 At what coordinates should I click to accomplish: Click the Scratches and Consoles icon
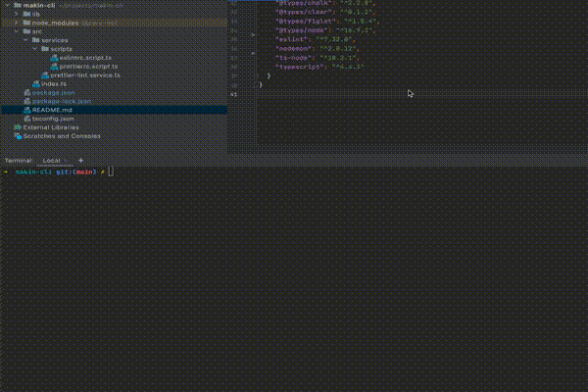[18, 136]
